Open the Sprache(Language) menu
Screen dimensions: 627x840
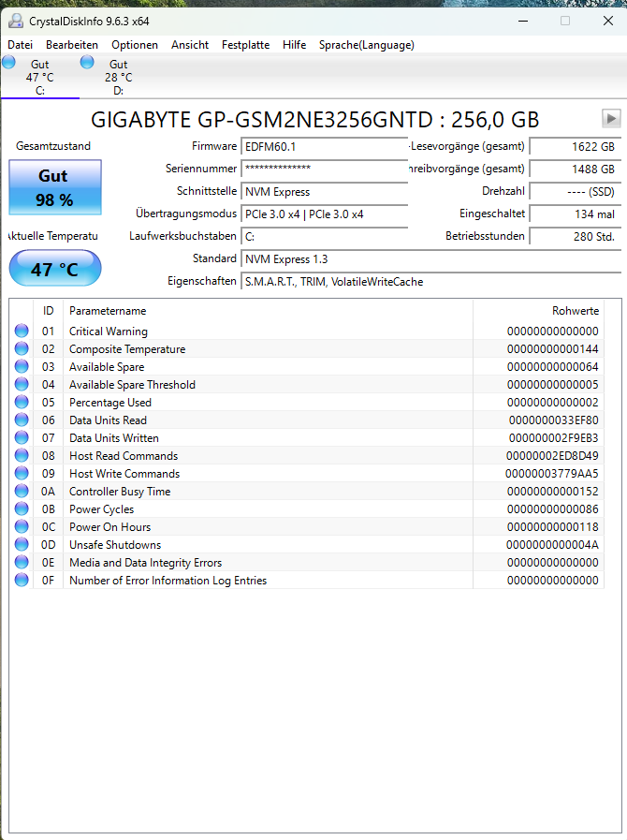tap(366, 45)
